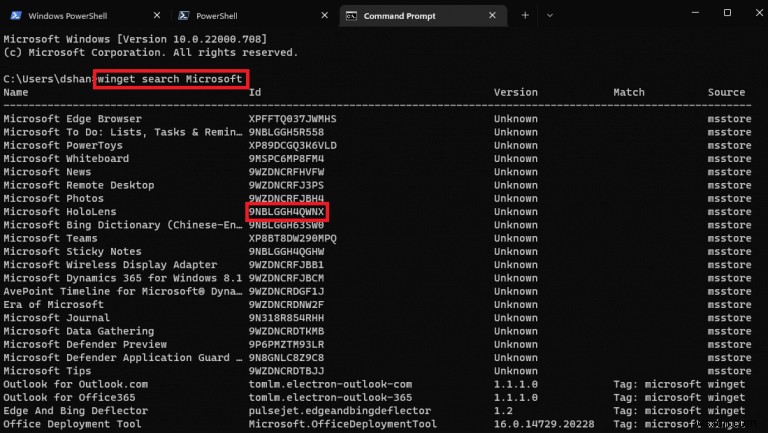
Task: Maximize the terminal window
Action: click(x=727, y=13)
